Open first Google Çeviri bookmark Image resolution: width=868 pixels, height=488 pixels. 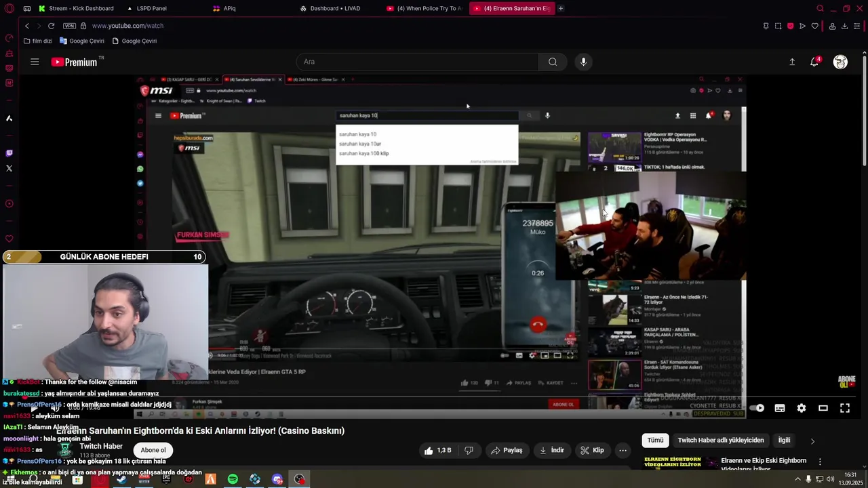tap(82, 41)
